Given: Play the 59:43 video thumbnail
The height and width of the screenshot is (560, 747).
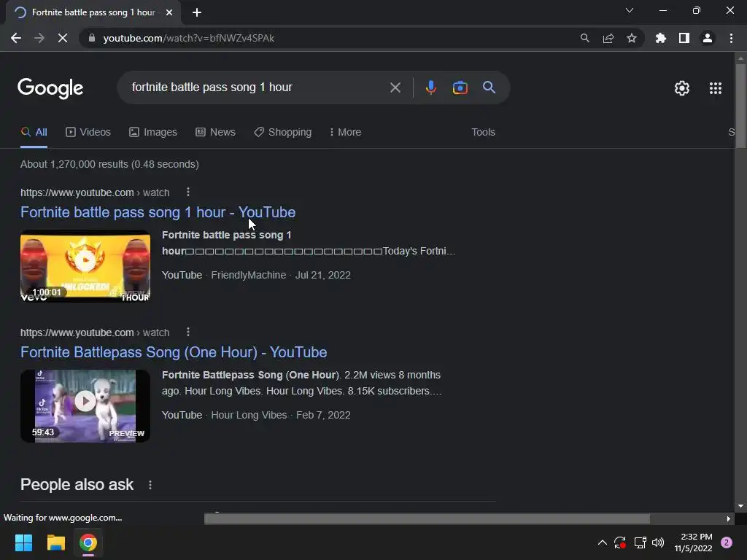Looking at the screenshot, I should coord(85,406).
